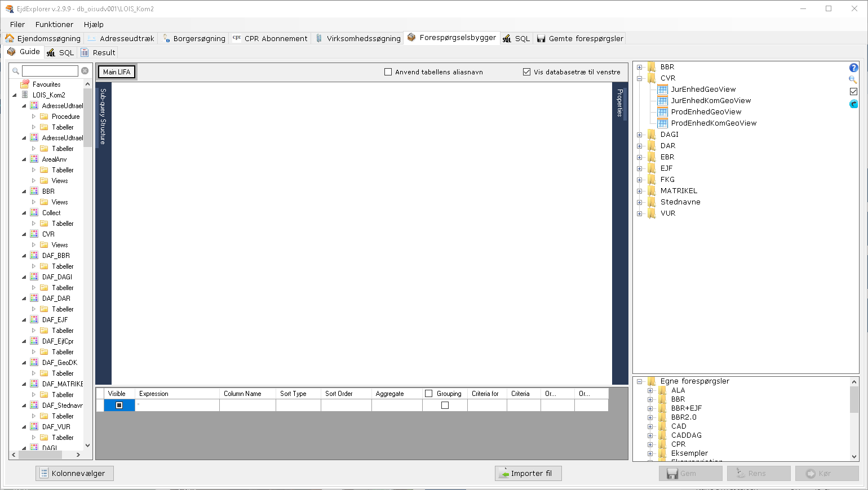Click the LOIS_Kom2 database server icon
This screenshot has height=490, width=868.
coord(25,95)
